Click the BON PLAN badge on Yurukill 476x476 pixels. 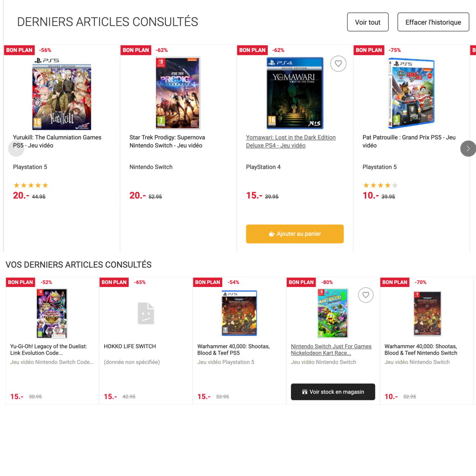click(20, 50)
